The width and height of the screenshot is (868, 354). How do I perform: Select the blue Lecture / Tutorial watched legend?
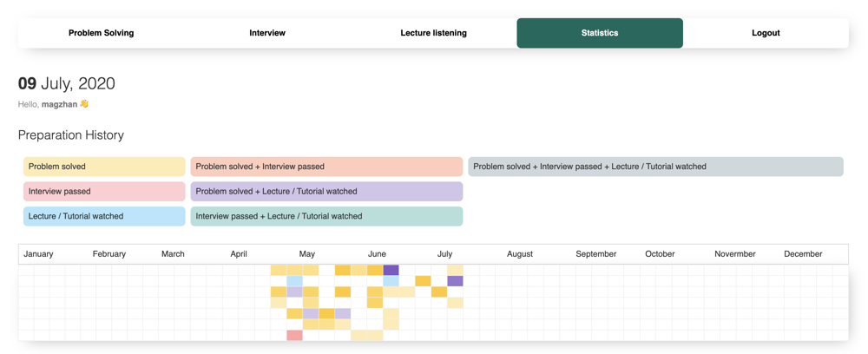click(104, 216)
